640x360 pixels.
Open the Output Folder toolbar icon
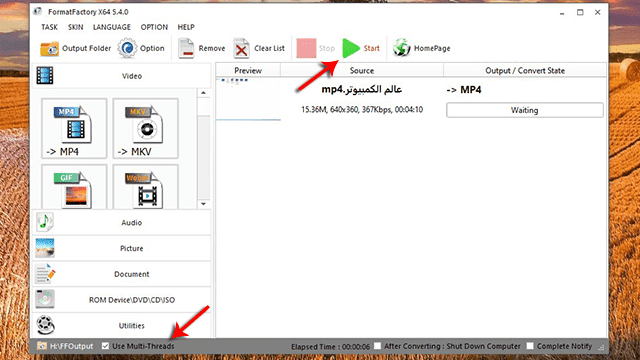pyautogui.click(x=49, y=49)
